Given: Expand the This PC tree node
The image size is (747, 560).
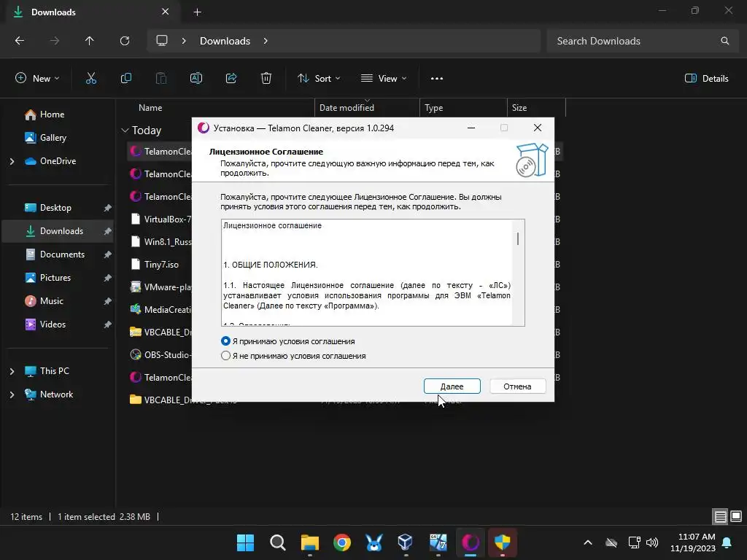Looking at the screenshot, I should [x=12, y=371].
